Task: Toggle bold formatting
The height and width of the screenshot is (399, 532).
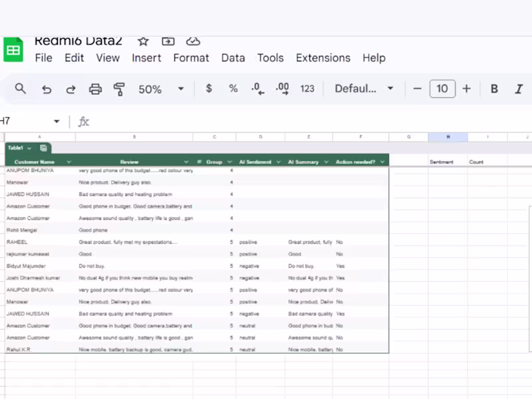Action: click(x=494, y=89)
